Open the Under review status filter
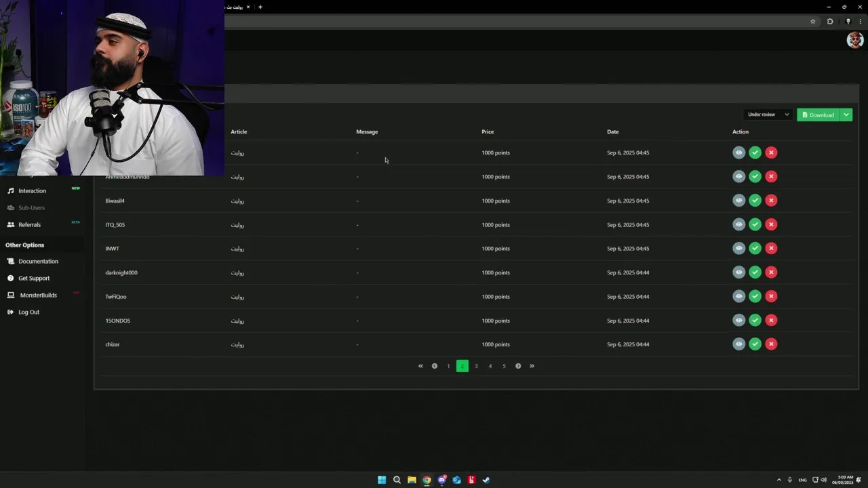The height and width of the screenshot is (488, 868). pyautogui.click(x=768, y=115)
